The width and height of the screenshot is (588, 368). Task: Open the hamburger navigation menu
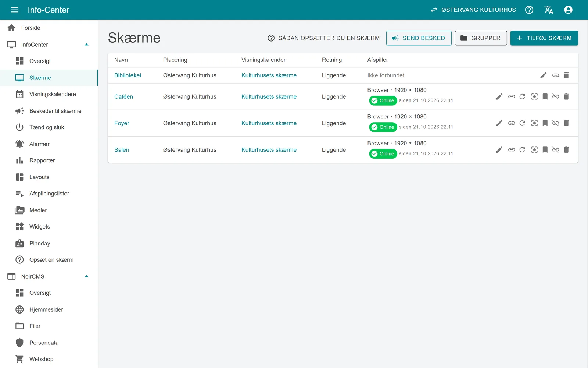click(x=15, y=10)
